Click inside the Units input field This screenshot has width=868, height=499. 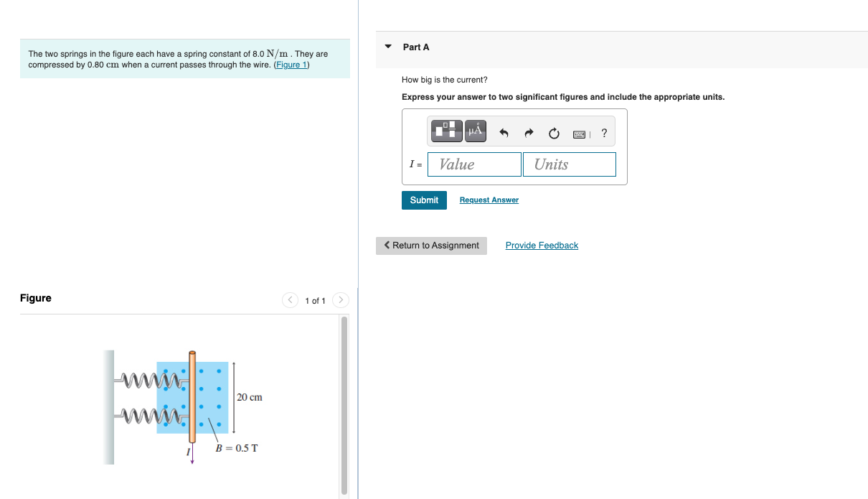(569, 164)
